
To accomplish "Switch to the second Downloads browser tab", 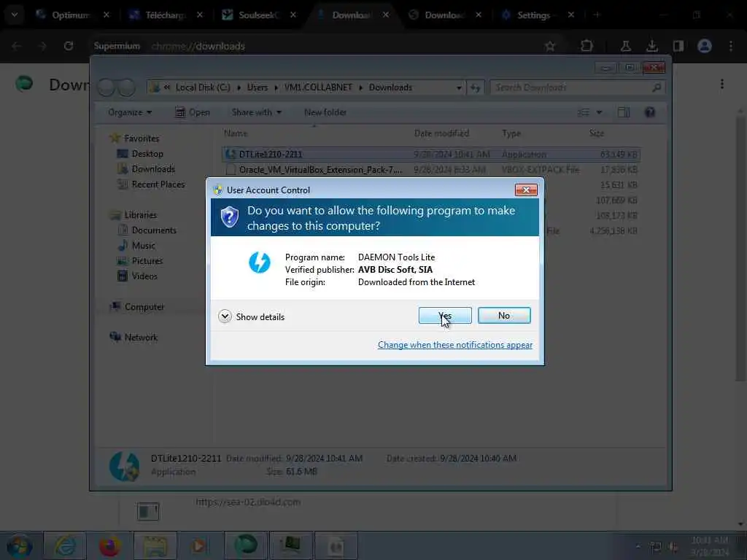I will [444, 15].
